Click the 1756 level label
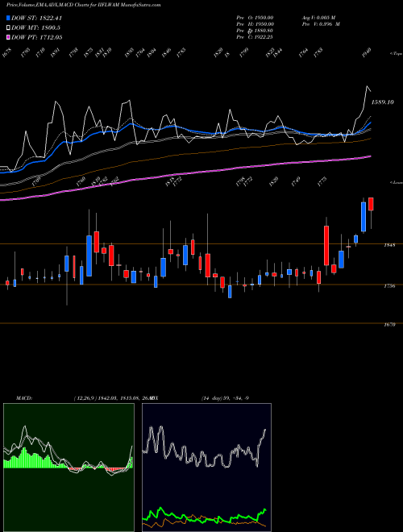 click(389, 286)
